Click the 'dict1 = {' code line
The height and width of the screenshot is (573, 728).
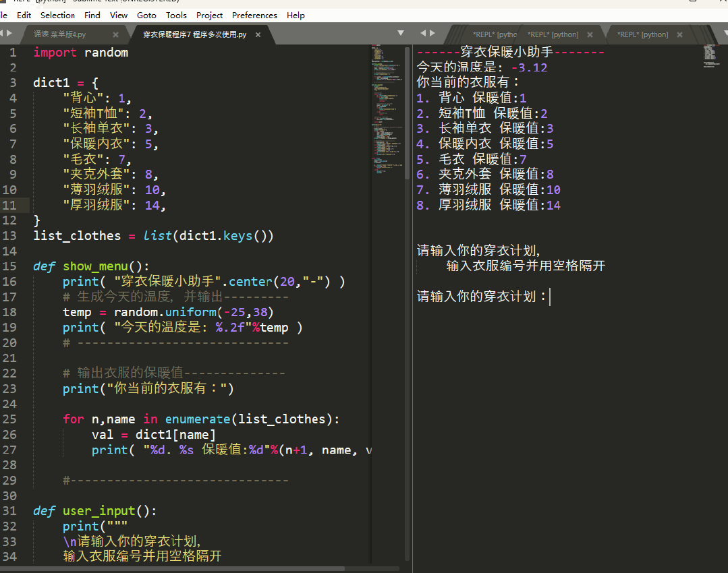point(65,83)
